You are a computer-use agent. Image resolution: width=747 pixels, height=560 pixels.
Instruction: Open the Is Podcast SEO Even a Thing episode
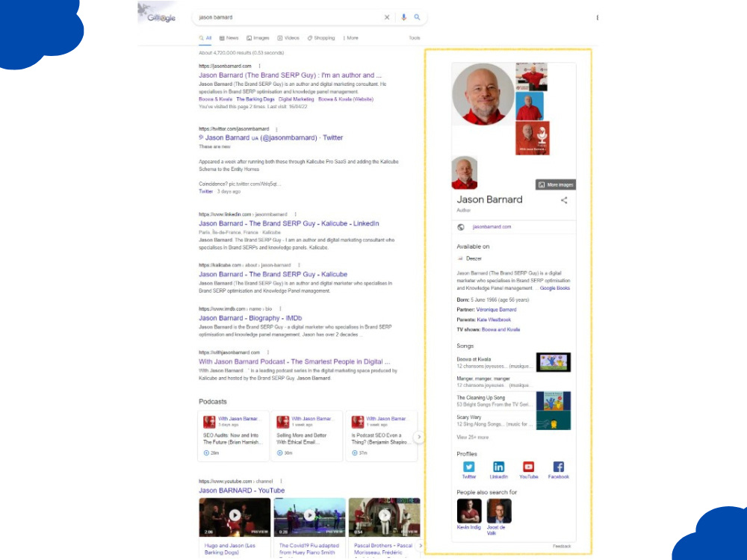(381, 436)
